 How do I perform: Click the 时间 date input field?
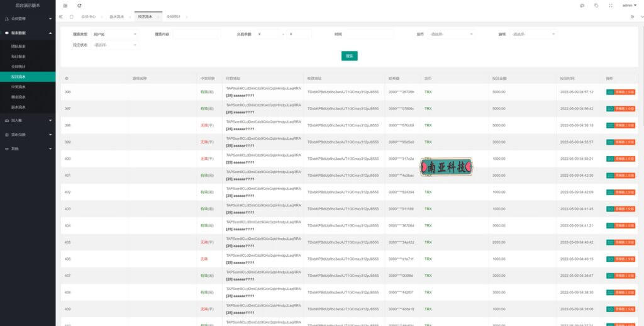coord(369,34)
